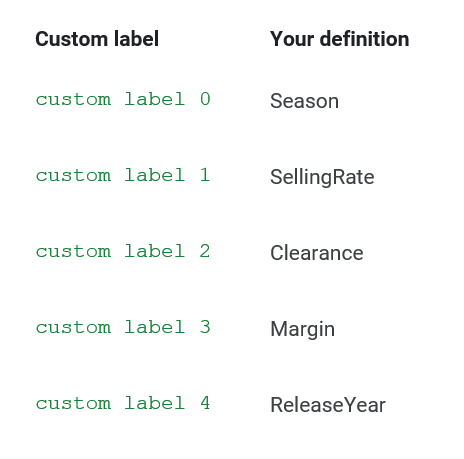This screenshot has height=459, width=464.
Task: Click the bold word "Custom" in the header
Action: (x=72, y=39)
